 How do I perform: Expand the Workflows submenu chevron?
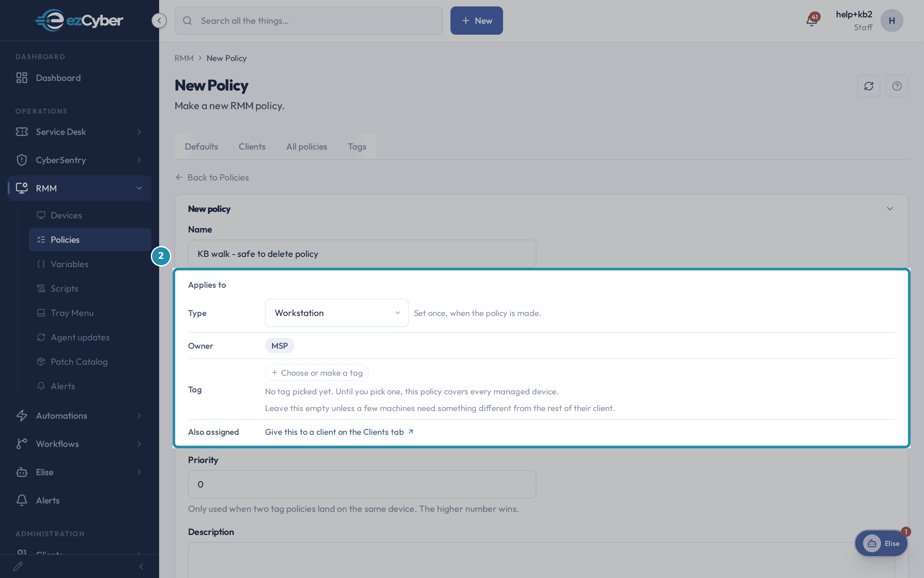tap(139, 444)
